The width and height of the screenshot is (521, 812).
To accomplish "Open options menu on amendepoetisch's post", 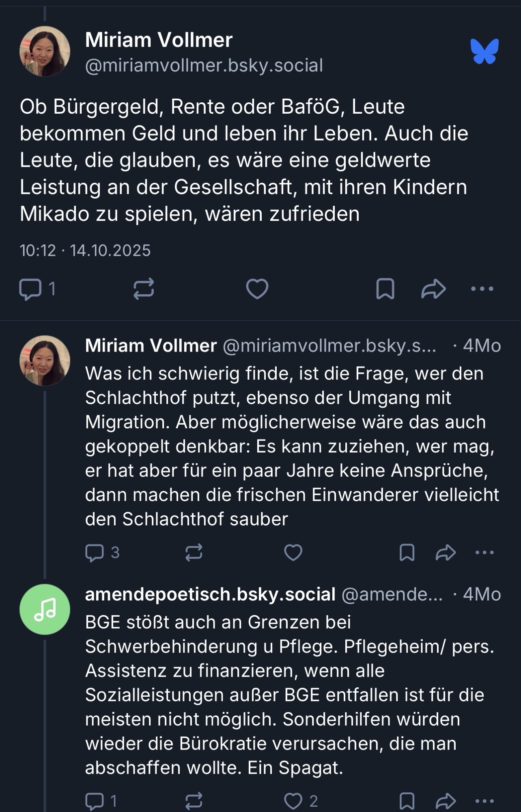I will point(484,801).
